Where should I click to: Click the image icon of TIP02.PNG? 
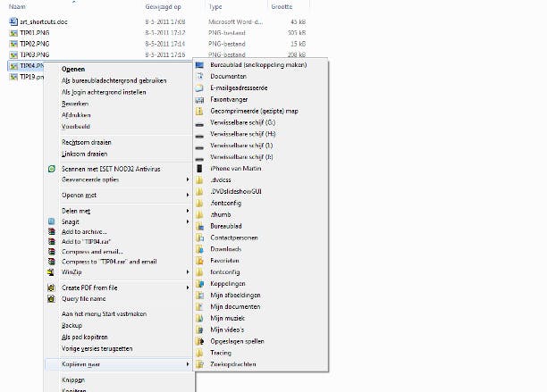point(13,44)
